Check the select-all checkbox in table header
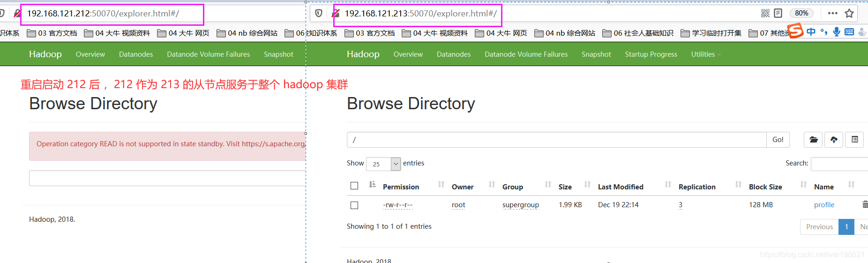Screen dimensions: 868x263 (354, 186)
